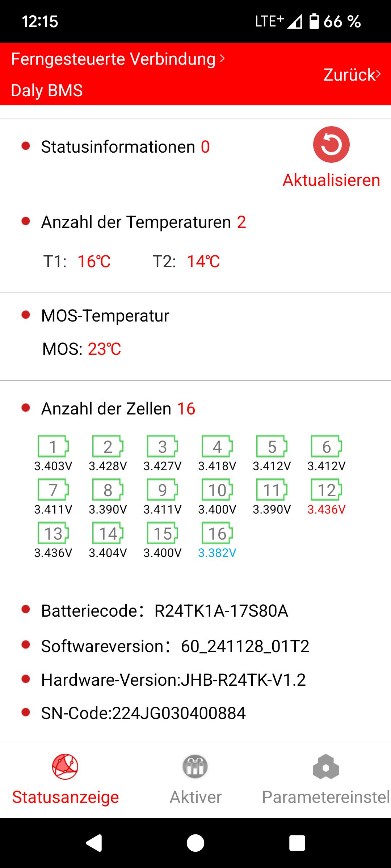This screenshot has width=391, height=868.
Task: Tap the Parametereinstellung hexagon icon
Action: [326, 767]
